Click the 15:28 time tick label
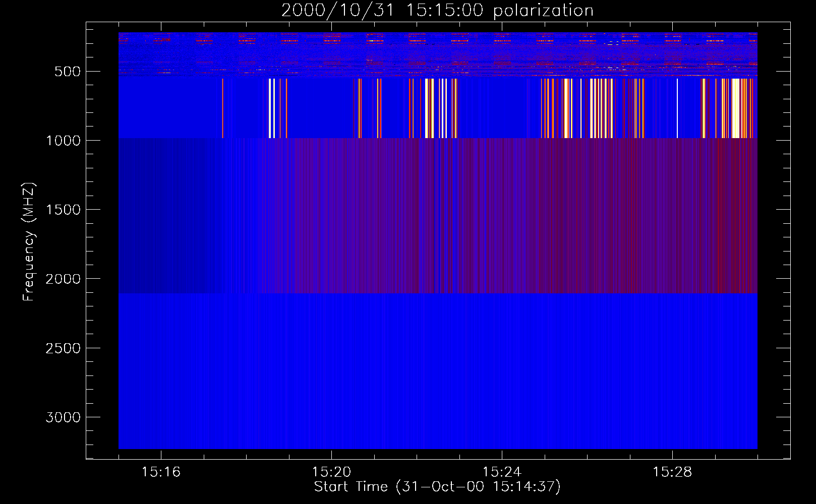Viewport: 816px width, 504px height. pos(672,472)
